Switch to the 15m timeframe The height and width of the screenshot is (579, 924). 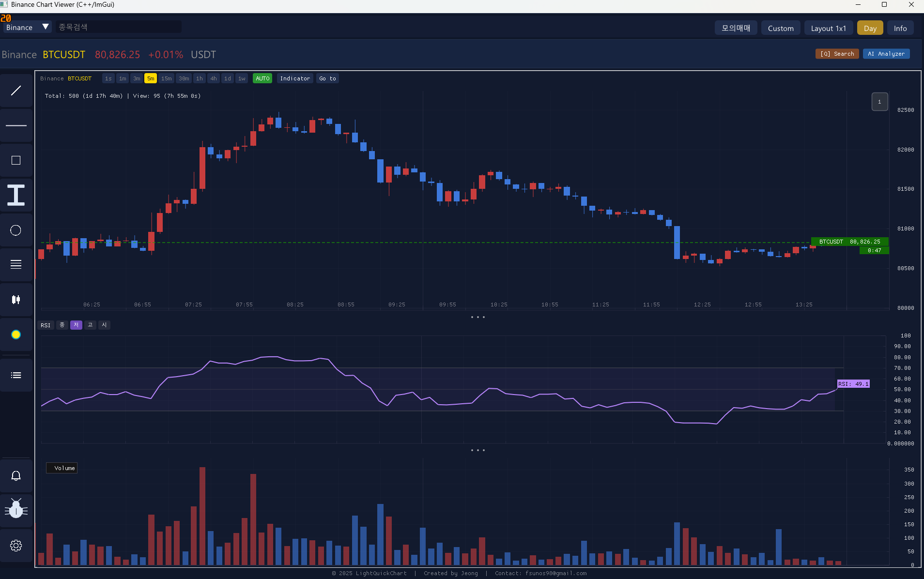pyautogui.click(x=166, y=78)
